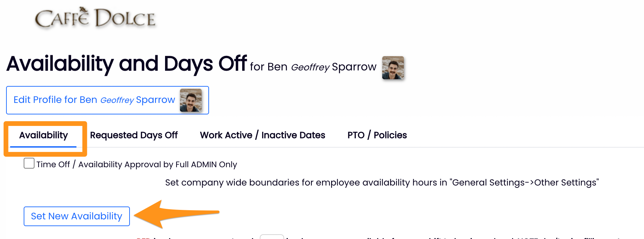644x239 pixels.
Task: Click Ben's profile photo beside the page heading
Action: [393, 68]
